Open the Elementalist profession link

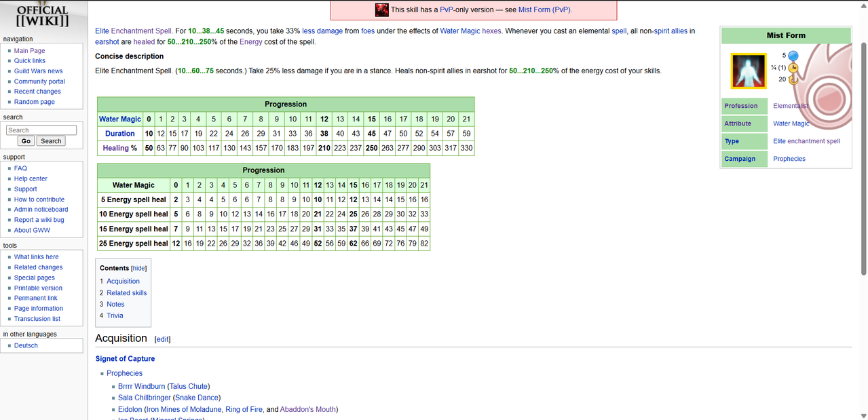[x=791, y=106]
